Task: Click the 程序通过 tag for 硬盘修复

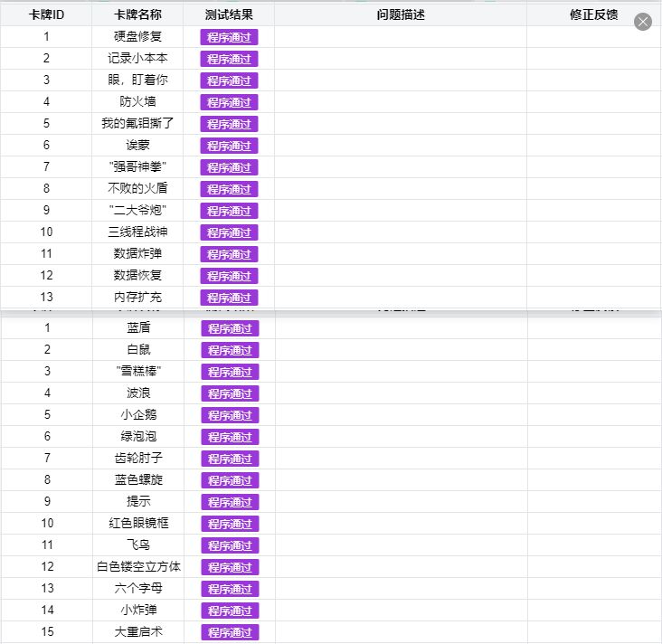Action: click(229, 37)
